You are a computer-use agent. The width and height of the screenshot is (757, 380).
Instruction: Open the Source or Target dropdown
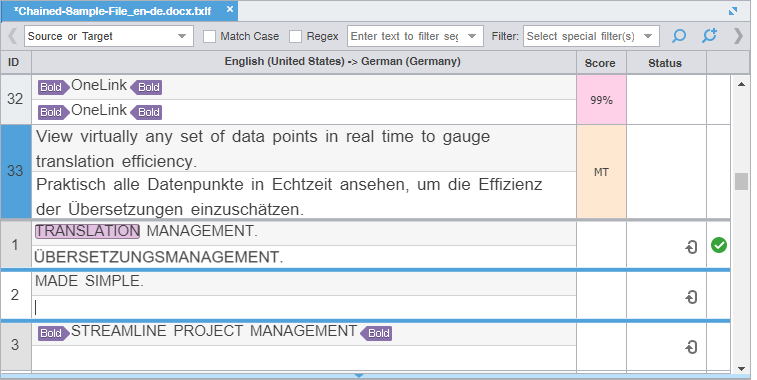tap(109, 36)
